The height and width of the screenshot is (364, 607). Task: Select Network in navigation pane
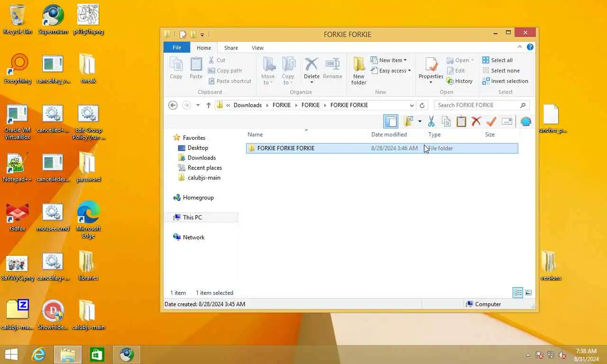click(189, 237)
